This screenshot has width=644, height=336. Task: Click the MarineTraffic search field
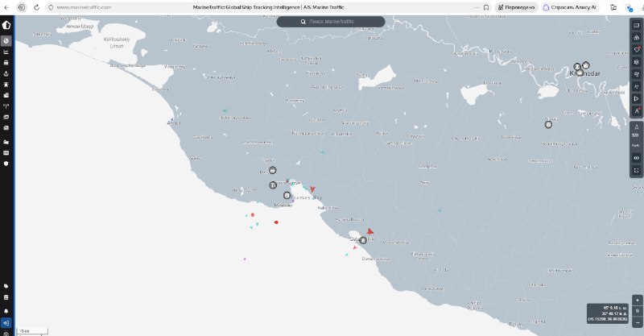(331, 22)
